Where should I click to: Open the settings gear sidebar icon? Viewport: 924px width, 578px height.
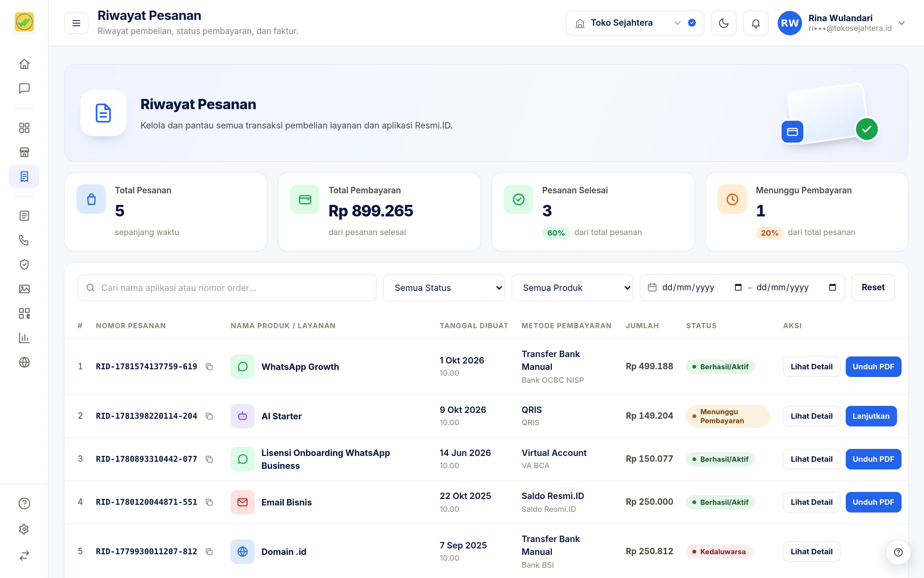pyautogui.click(x=24, y=529)
